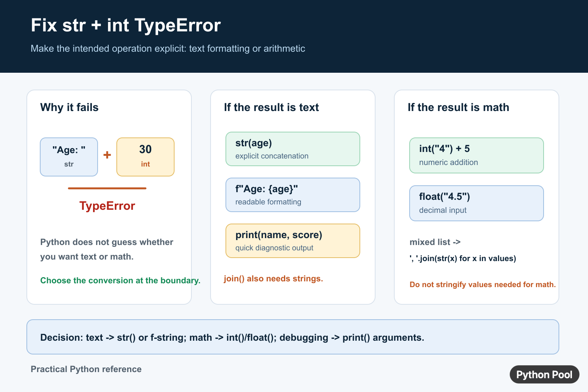
Task: Select the 'If the result is math' heading
Action: click(458, 107)
